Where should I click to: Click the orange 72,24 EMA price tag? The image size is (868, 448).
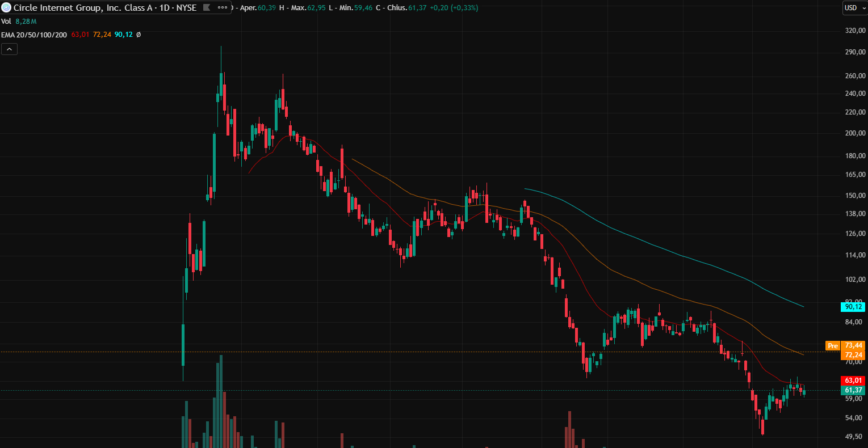(853, 355)
